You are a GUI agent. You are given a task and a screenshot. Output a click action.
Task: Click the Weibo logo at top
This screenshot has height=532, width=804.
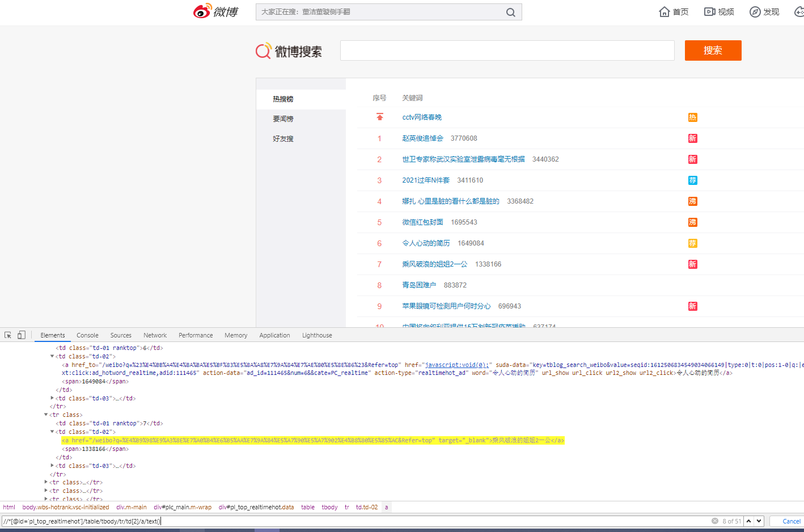click(215, 11)
